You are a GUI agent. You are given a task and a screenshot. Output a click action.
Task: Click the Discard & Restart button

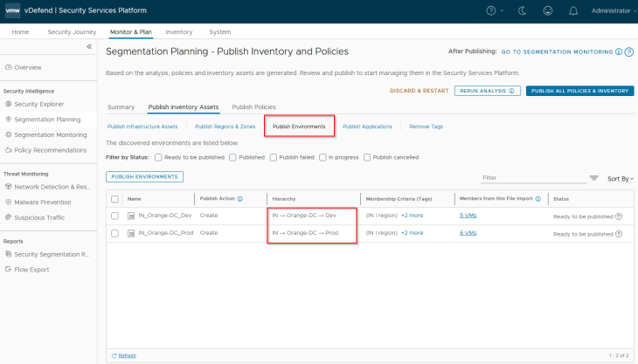(419, 91)
